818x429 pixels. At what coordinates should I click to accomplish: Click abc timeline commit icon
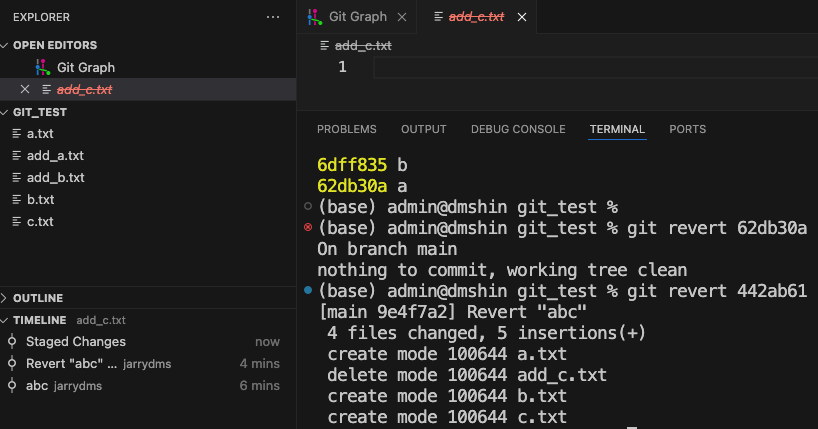click(11, 386)
